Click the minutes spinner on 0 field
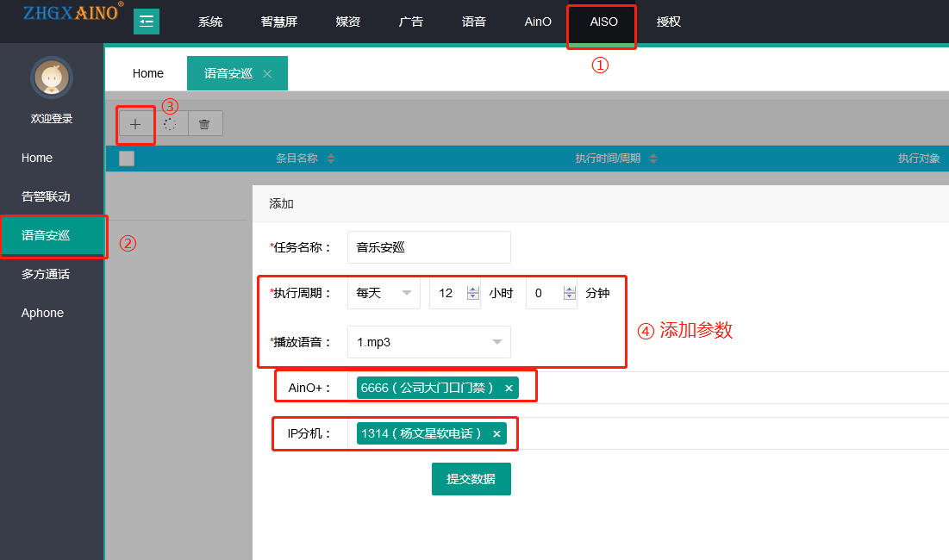Viewport: 949px width, 560px height. click(x=569, y=294)
